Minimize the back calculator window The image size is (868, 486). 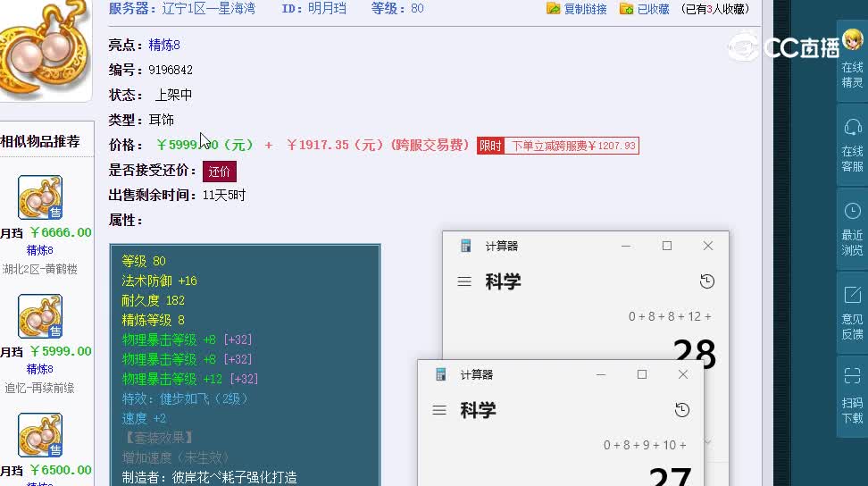click(x=626, y=246)
